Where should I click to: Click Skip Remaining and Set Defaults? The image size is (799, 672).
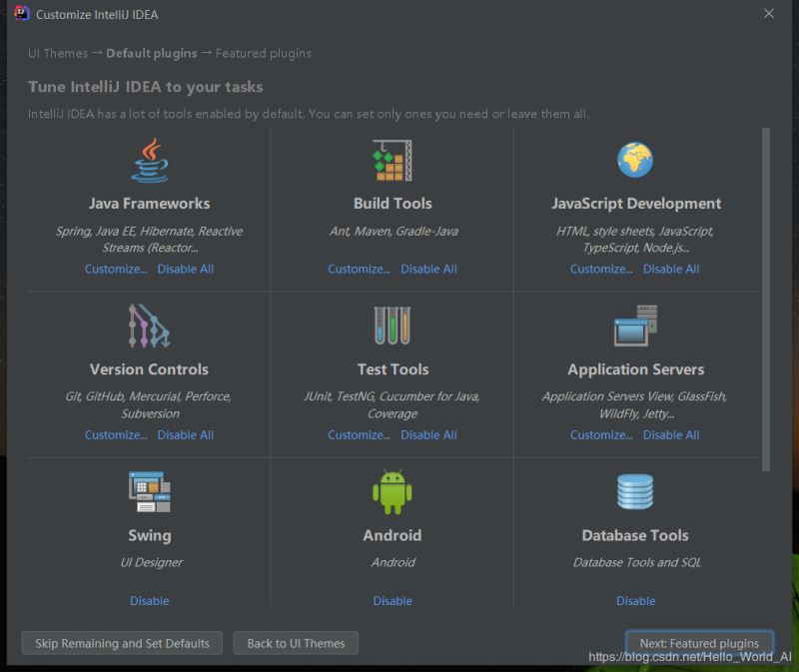[121, 643]
